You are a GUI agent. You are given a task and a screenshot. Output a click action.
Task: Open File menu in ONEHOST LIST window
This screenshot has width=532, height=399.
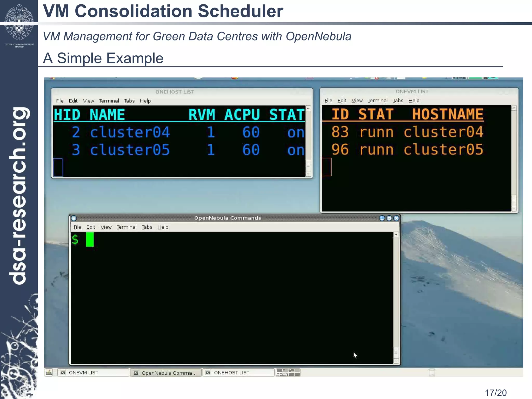pyautogui.click(x=60, y=101)
